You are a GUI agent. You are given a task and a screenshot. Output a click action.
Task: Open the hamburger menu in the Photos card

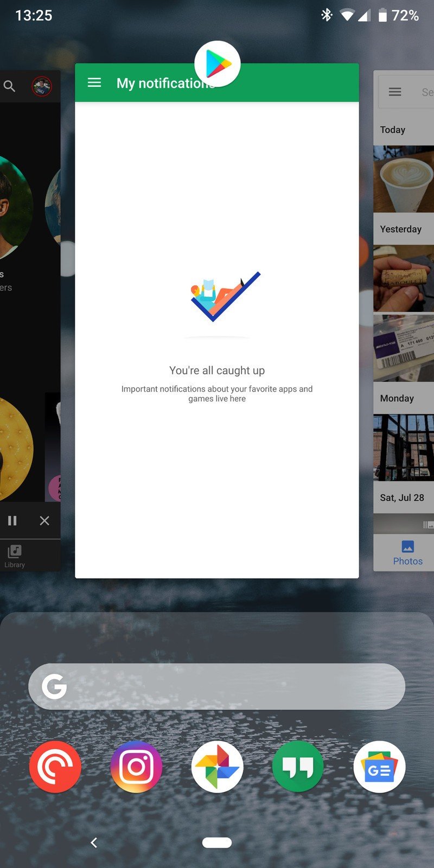[395, 92]
